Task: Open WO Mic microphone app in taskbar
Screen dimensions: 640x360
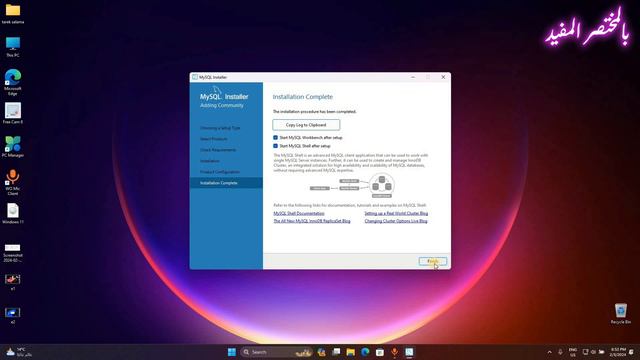Action: [395, 352]
